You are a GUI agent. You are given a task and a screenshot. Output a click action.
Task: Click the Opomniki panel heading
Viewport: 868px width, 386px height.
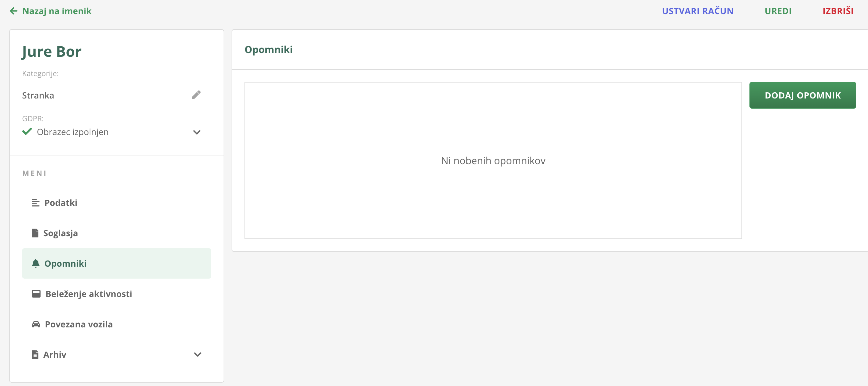click(x=268, y=50)
